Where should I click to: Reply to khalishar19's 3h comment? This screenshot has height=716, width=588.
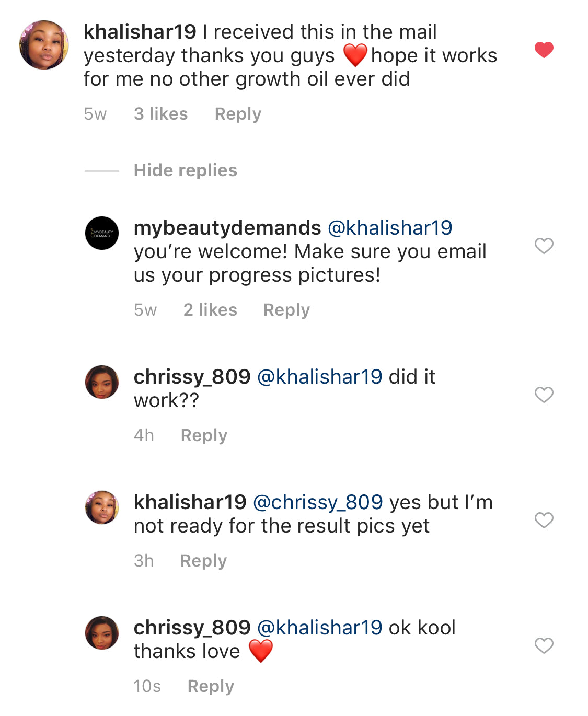pos(203,561)
